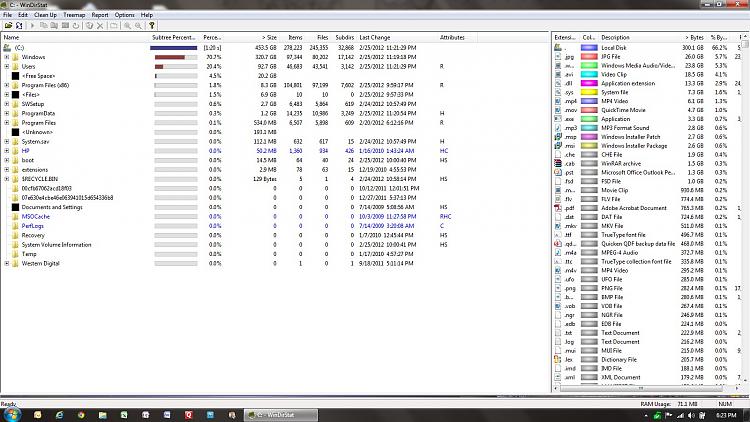The height and width of the screenshot is (422, 750).
Task: Expand the Users folder node
Action: (x=7, y=67)
